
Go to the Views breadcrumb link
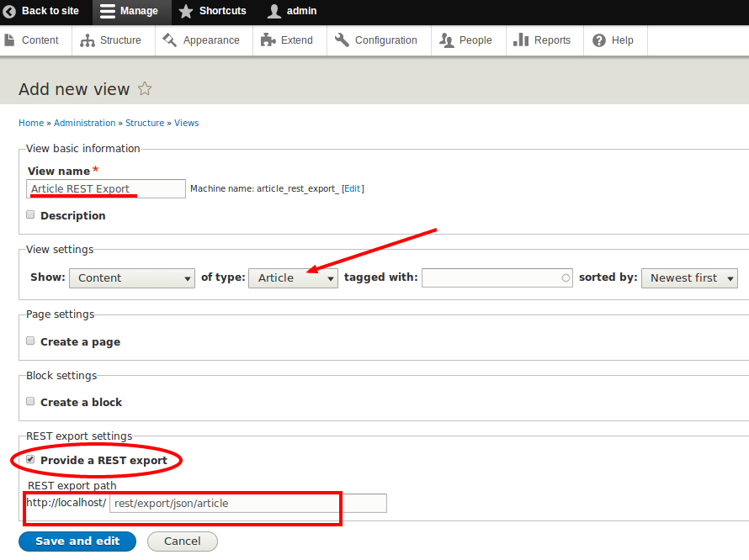click(186, 123)
